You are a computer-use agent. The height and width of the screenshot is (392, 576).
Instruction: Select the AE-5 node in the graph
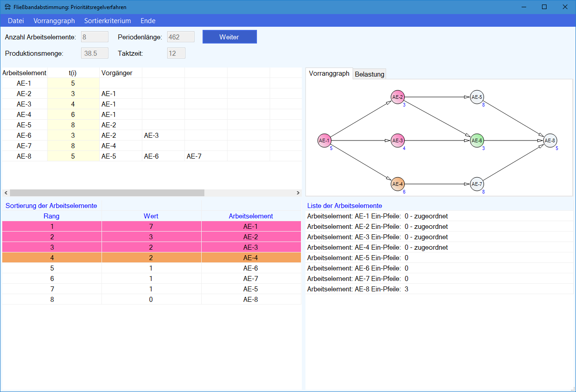tap(477, 97)
